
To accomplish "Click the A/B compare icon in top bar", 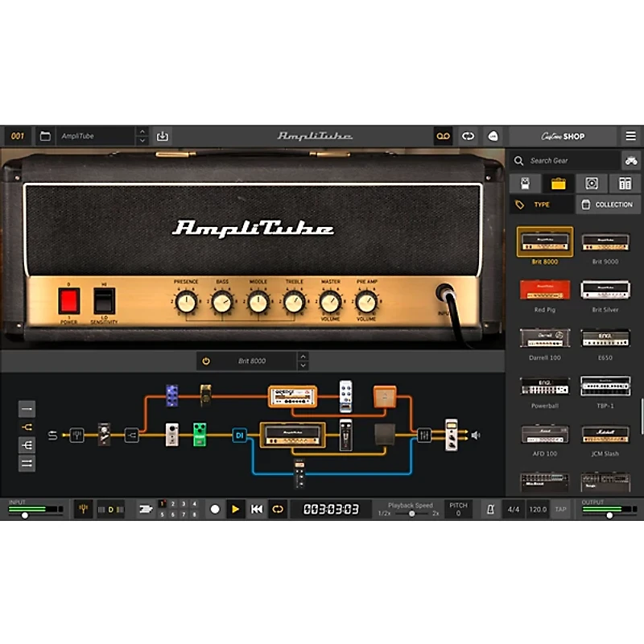I will click(x=469, y=135).
